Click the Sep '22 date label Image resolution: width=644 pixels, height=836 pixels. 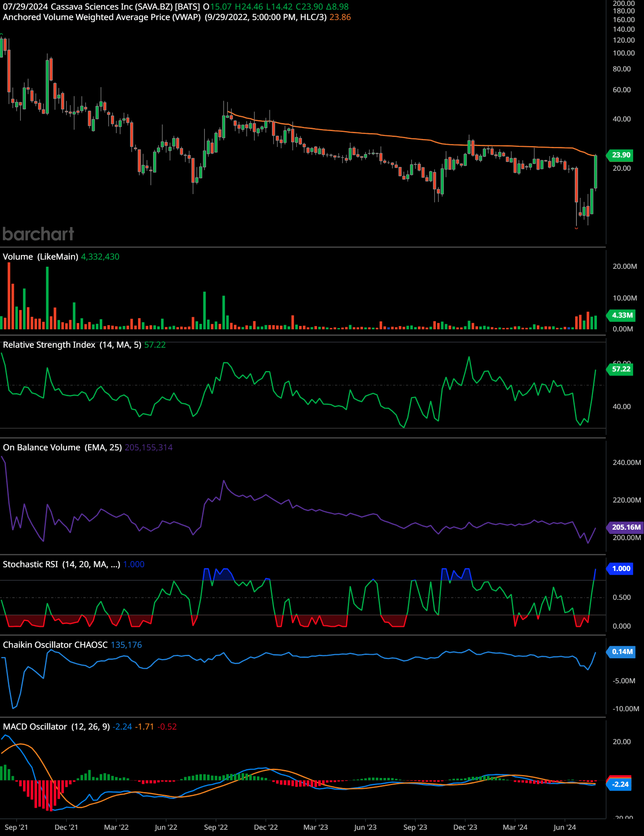(216, 827)
